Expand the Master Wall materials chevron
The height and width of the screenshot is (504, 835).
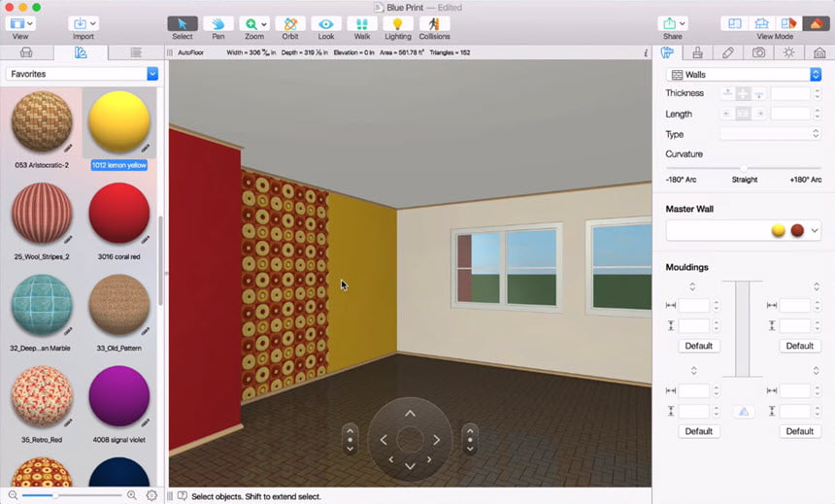(815, 231)
